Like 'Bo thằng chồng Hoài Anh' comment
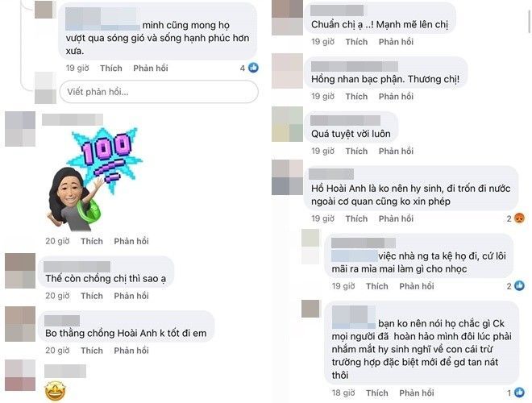This screenshot has height=403, width=532. click(x=92, y=351)
